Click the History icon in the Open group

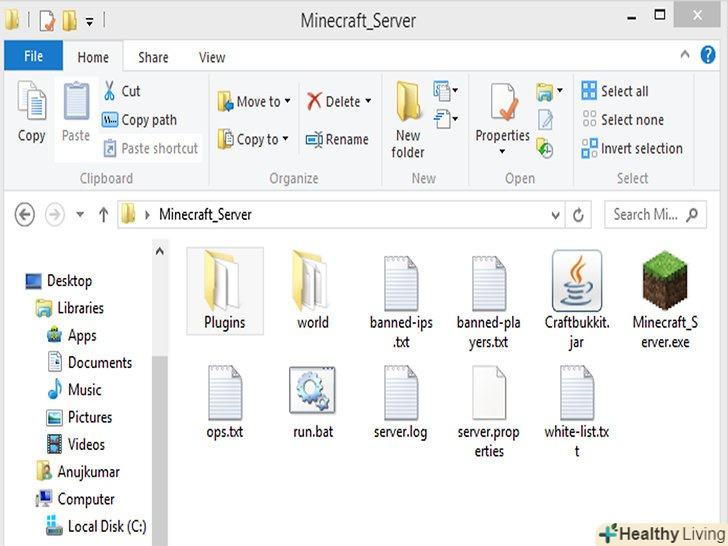[x=545, y=148]
